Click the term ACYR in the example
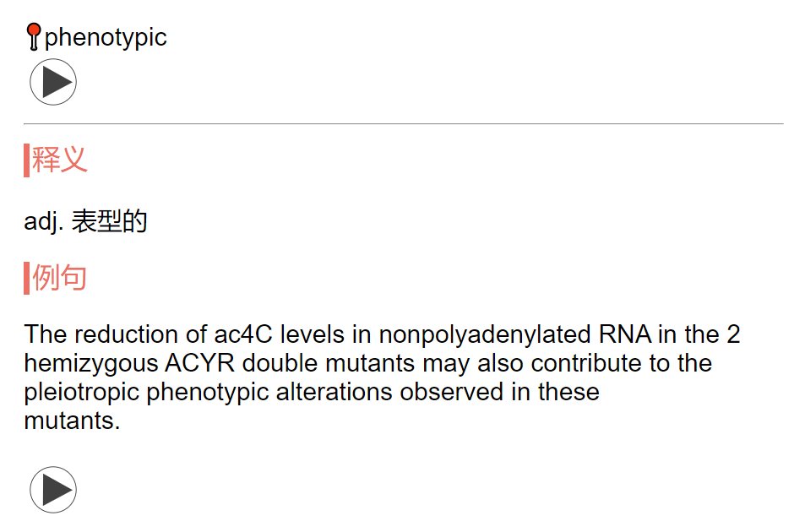Viewport: 805px width, 532px height. pyautogui.click(x=199, y=363)
